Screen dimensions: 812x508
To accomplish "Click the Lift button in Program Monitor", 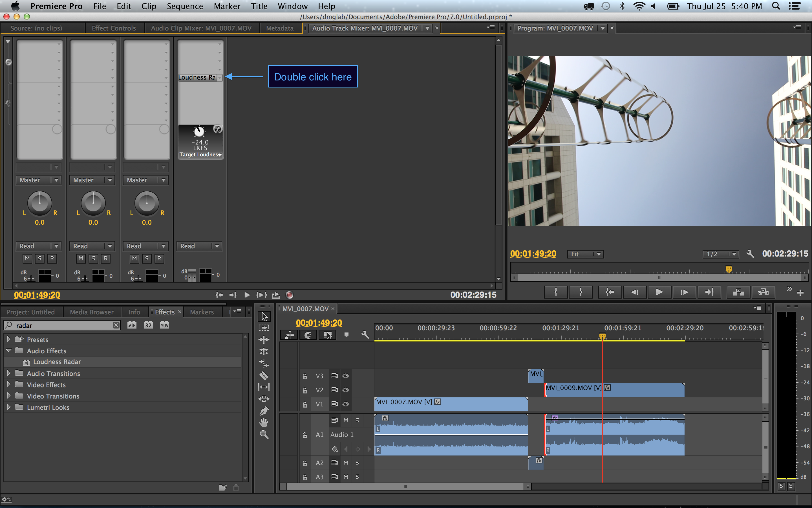I will 738,292.
